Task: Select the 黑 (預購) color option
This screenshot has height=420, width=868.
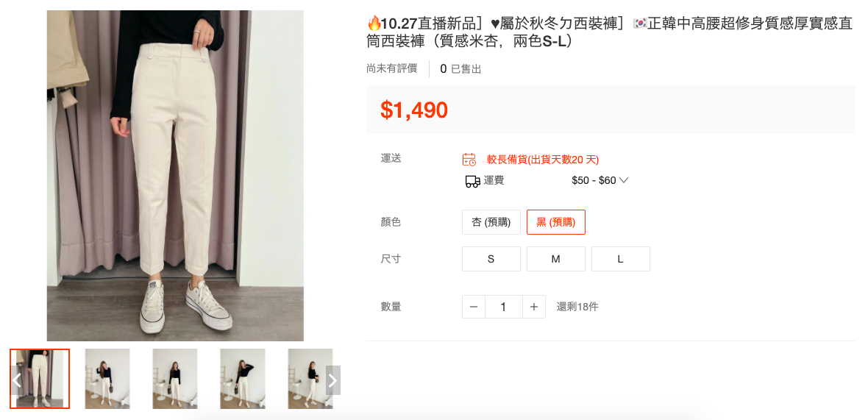Action: (x=556, y=222)
